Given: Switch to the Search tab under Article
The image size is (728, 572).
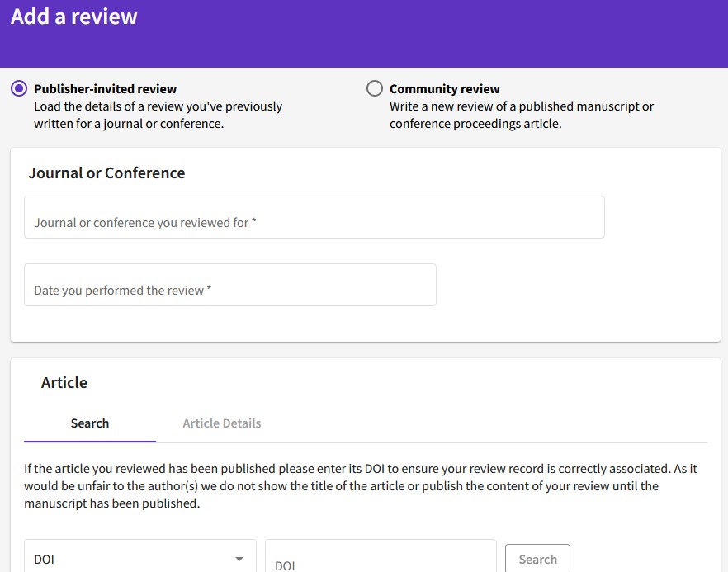Looking at the screenshot, I should tap(90, 423).
